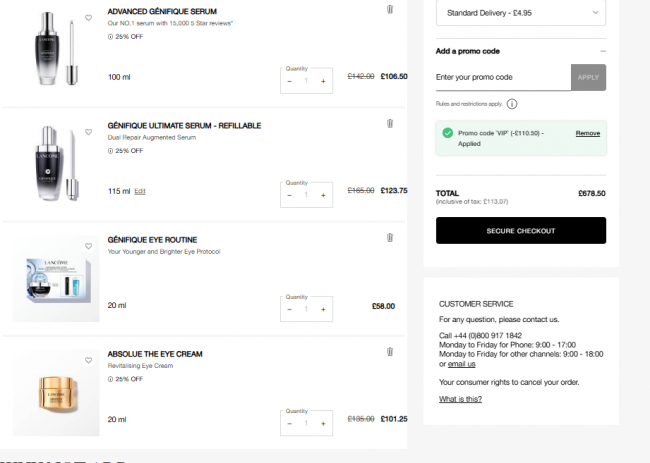Decrease quantity of Génifique Ultimate Serum
The width and height of the screenshot is (650, 463).
pos(290,195)
